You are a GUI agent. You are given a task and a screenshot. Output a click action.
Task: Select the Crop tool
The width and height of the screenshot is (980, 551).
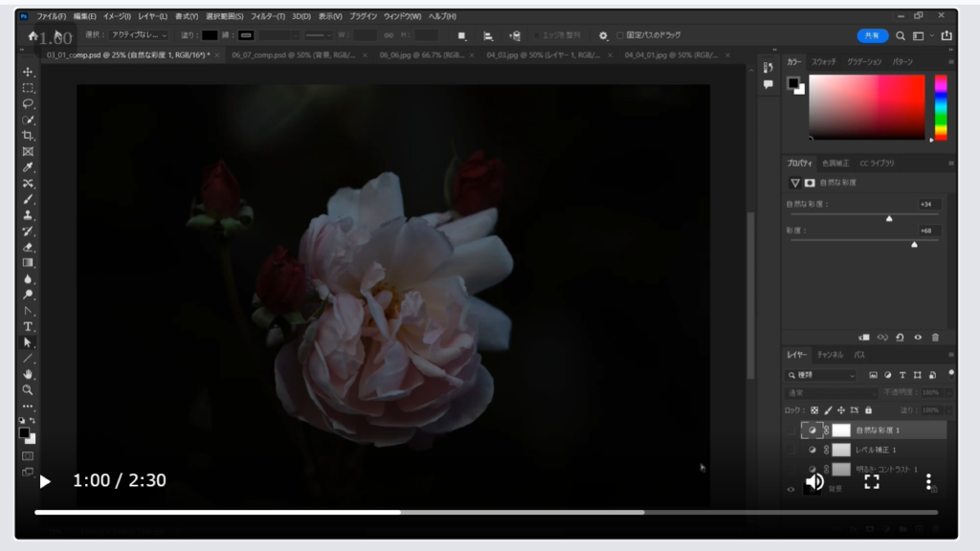click(x=28, y=136)
